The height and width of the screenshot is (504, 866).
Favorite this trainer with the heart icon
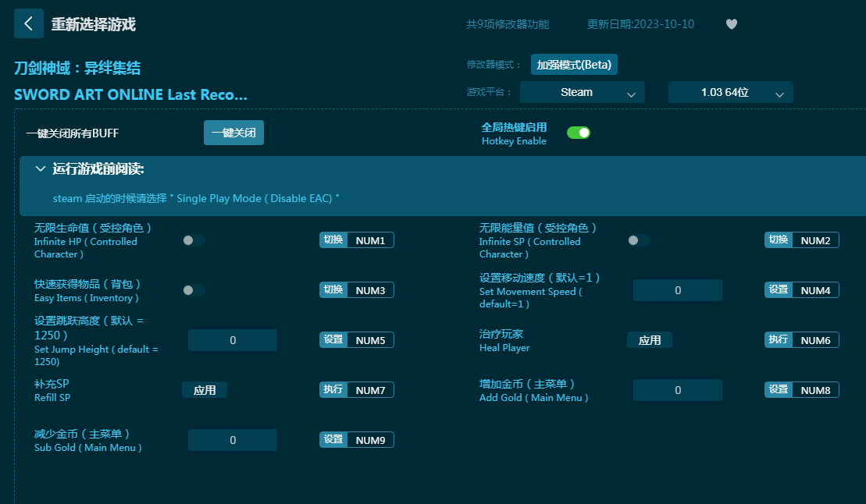pos(731,24)
